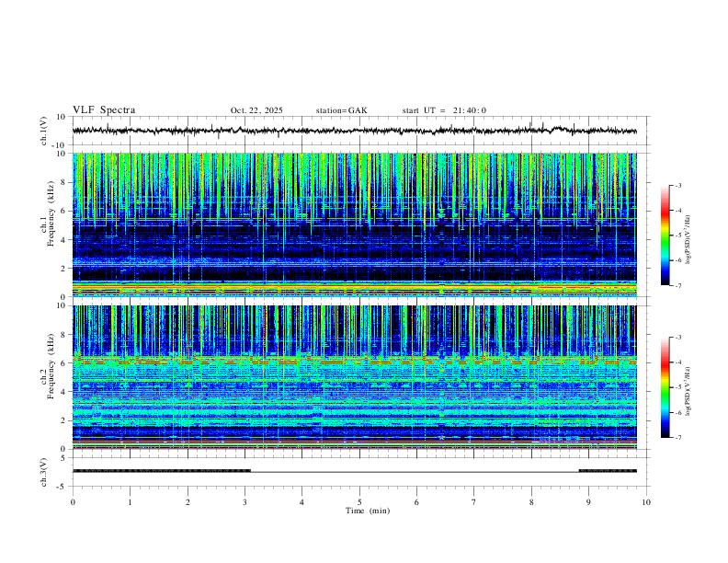Click the time axis tick label "4"
The width and height of the screenshot is (728, 563).
click(302, 502)
